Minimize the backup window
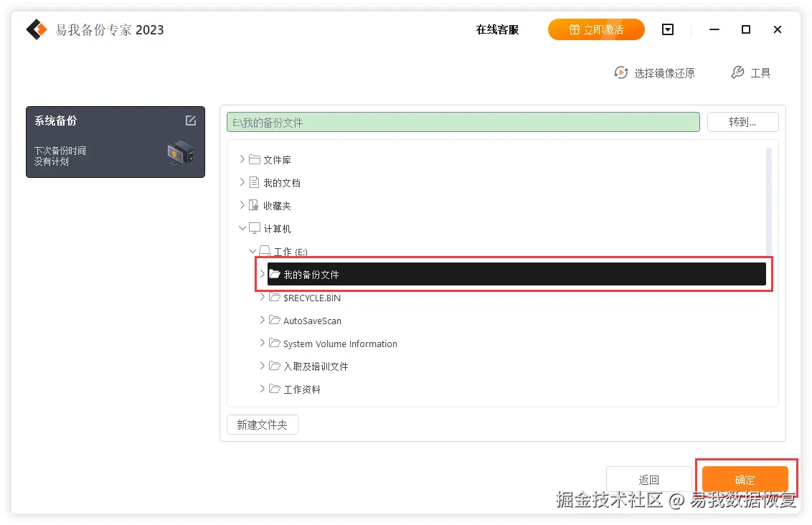This screenshot has width=812, height=525. pos(714,29)
